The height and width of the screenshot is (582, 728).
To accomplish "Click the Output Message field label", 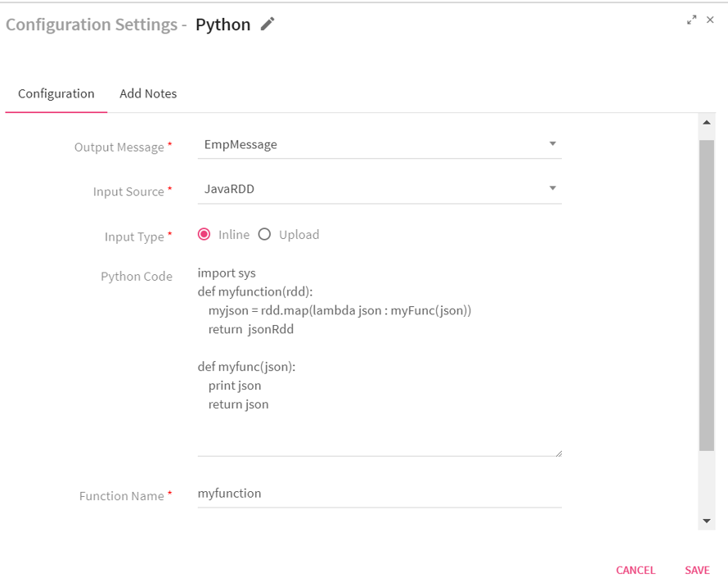I will point(119,147).
